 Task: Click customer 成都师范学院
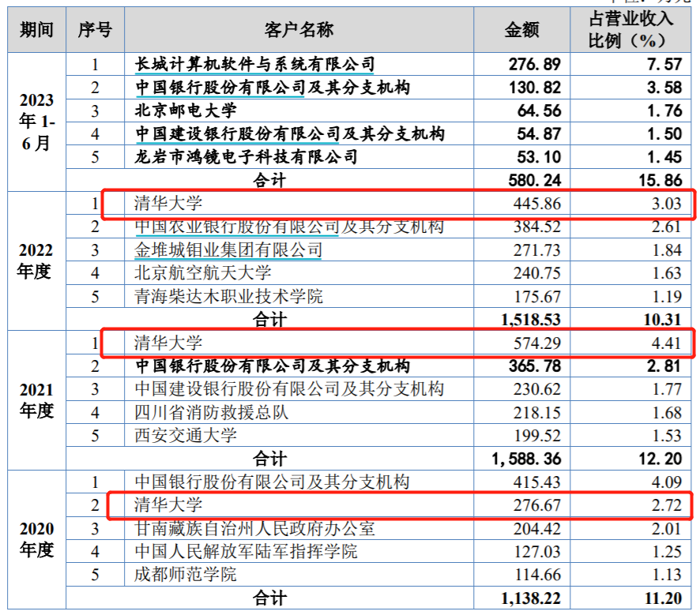coord(185,575)
